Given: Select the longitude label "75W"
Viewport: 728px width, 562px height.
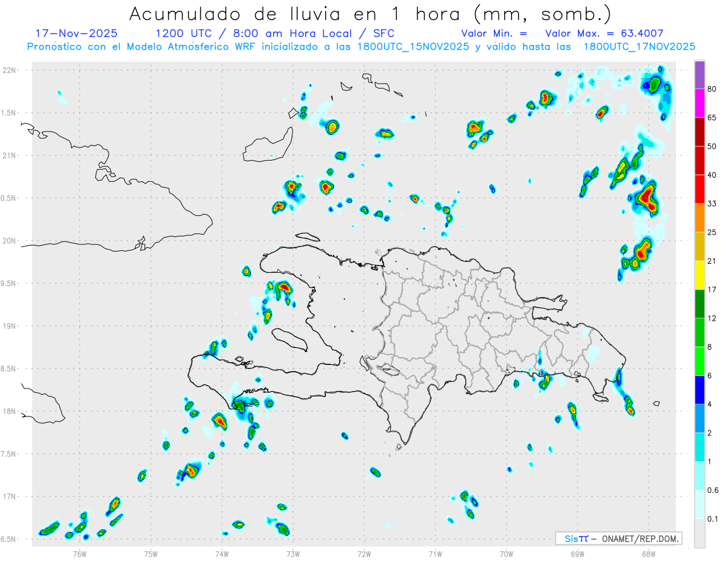Looking at the screenshot, I should [150, 554].
